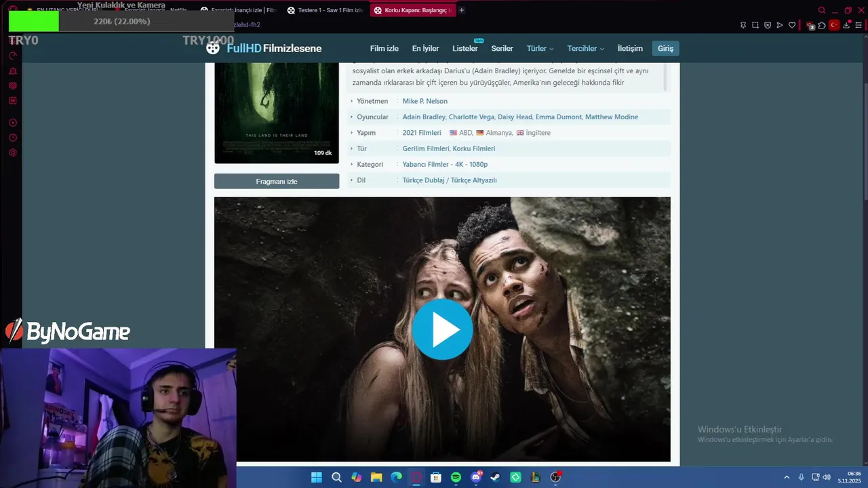Open a new browser tab with plus

pos(462,10)
